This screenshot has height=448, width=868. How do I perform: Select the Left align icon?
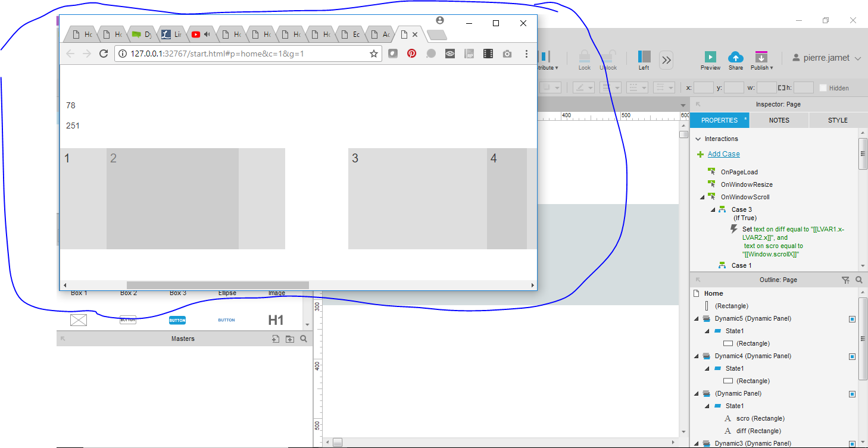644,57
